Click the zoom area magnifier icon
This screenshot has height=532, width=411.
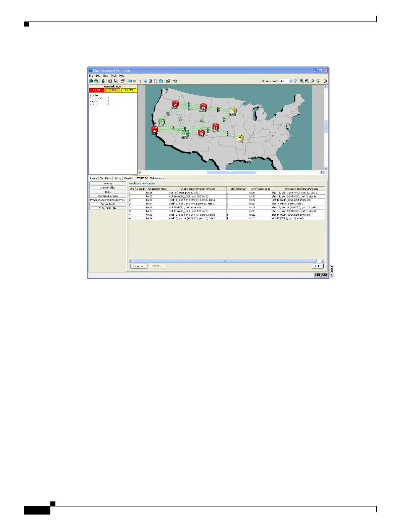312,81
